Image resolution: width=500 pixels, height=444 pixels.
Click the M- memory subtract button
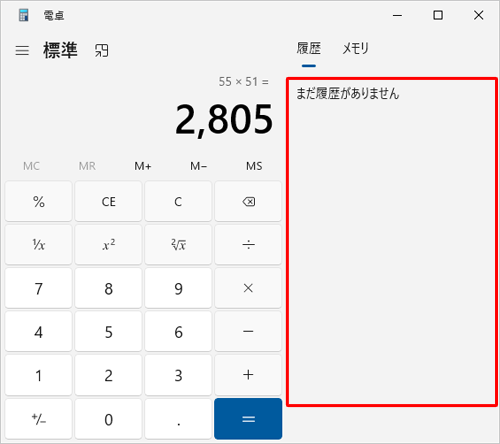(x=198, y=166)
